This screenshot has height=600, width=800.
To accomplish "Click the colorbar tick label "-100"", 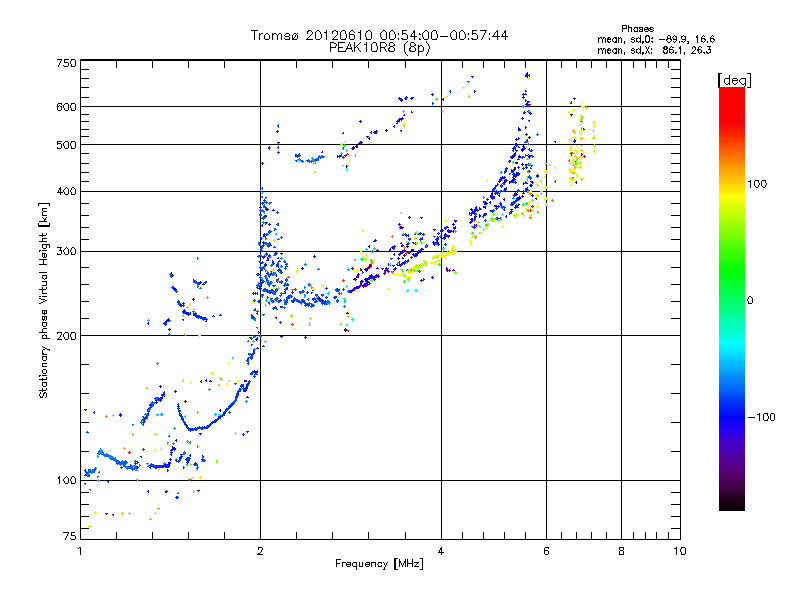I will (761, 417).
